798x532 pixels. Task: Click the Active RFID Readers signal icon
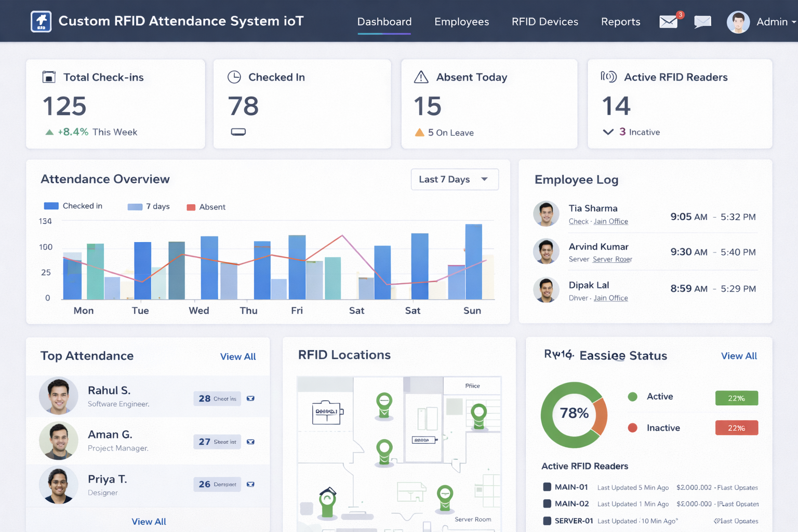(609, 77)
